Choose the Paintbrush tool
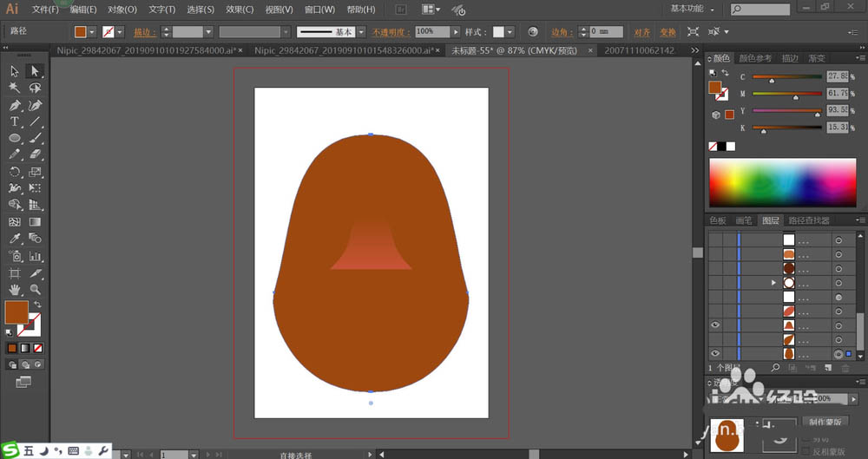Screen dimensions: 868x459 (35, 138)
